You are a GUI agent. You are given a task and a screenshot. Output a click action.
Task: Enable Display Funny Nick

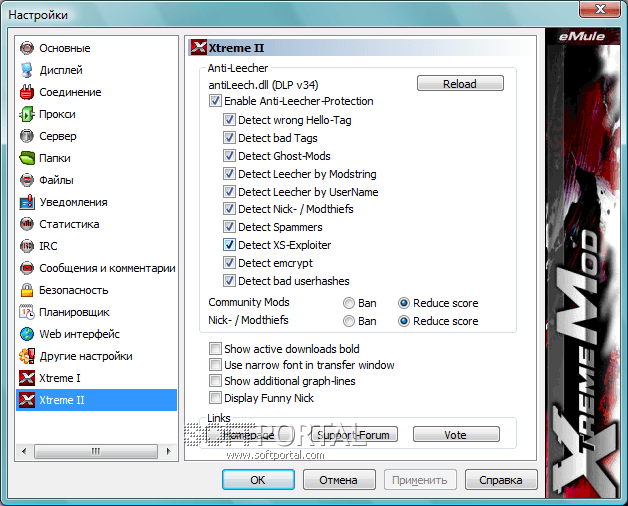pos(215,398)
